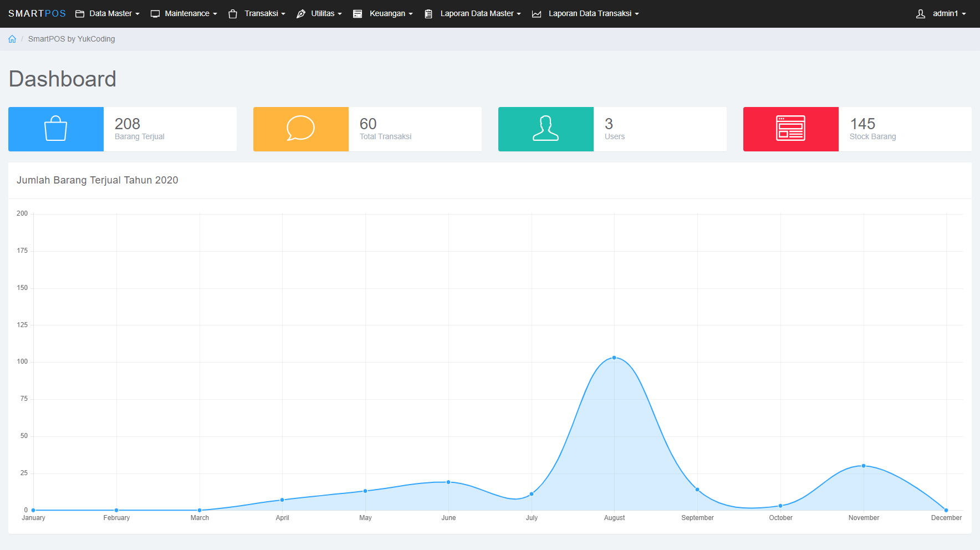Expand the Maintenance menu

[184, 14]
